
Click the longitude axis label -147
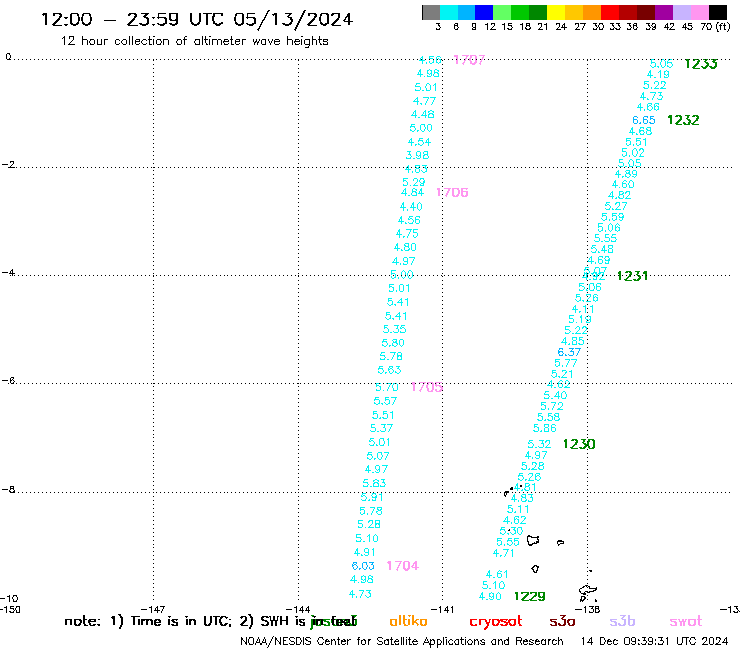[x=153, y=609]
